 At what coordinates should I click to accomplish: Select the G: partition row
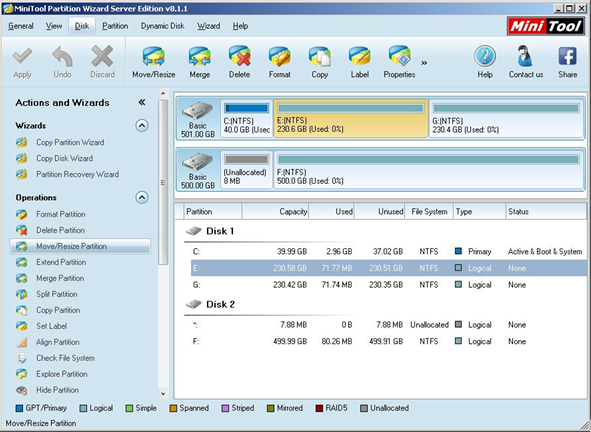[x=389, y=285]
